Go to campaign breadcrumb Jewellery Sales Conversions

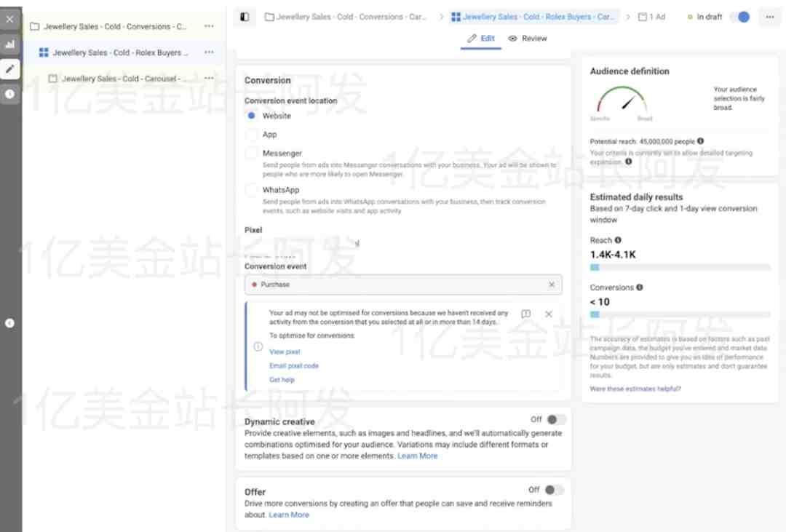[x=346, y=17]
